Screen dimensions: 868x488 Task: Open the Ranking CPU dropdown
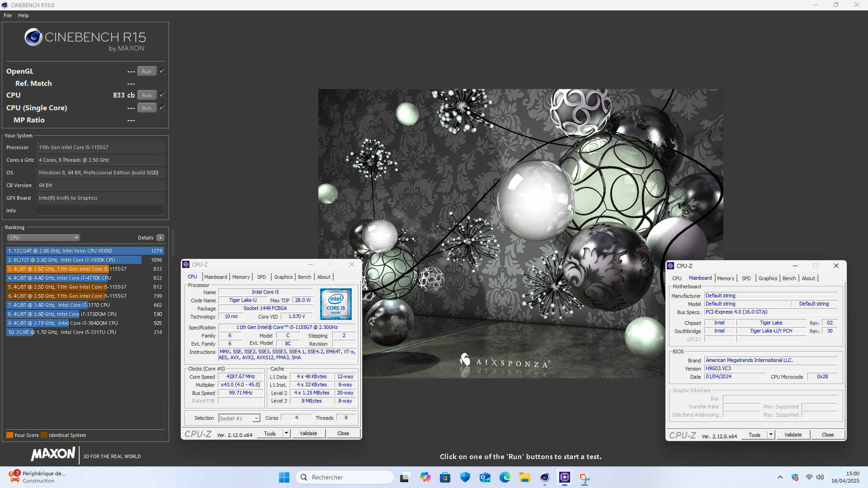point(43,238)
